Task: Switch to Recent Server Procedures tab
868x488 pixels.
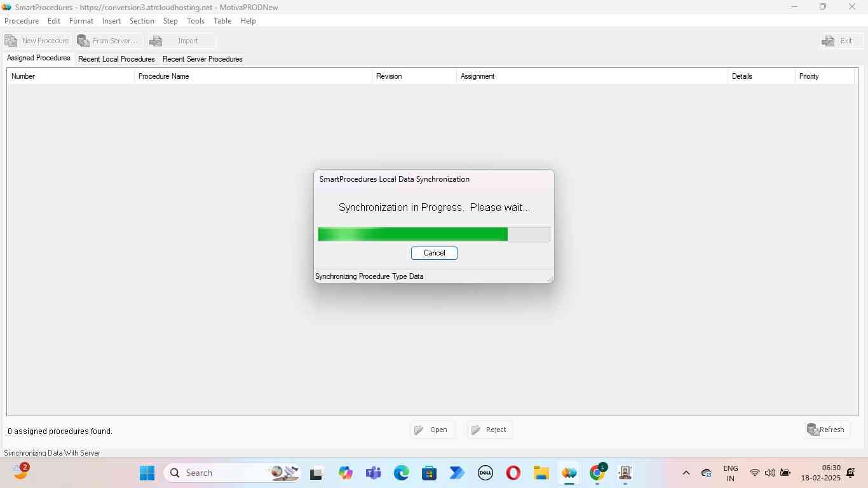Action: 202,59
